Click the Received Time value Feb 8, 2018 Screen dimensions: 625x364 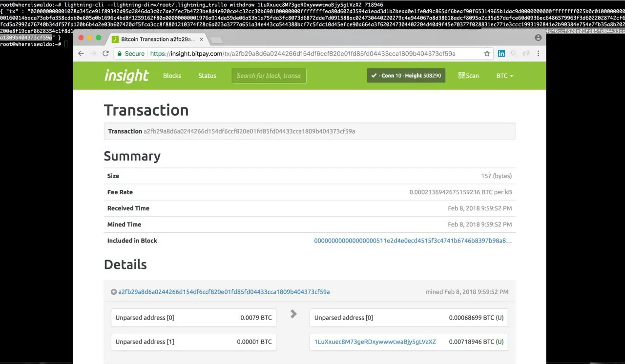[x=480, y=208]
